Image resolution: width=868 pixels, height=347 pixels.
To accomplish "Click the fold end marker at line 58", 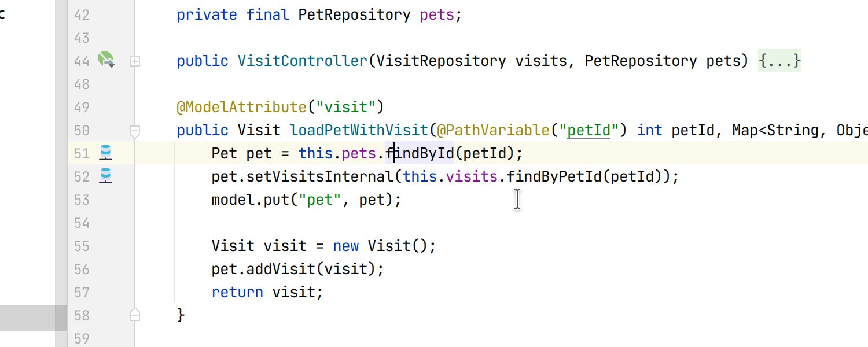I will click(135, 315).
